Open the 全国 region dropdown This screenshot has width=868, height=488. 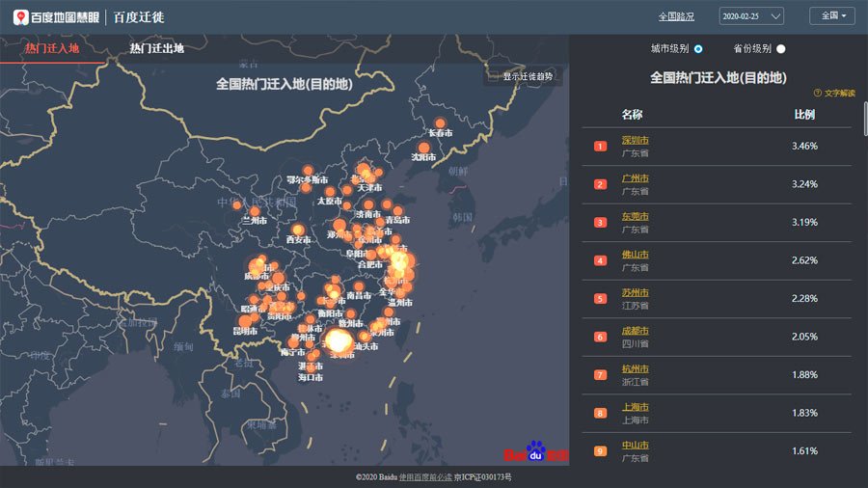click(x=832, y=15)
